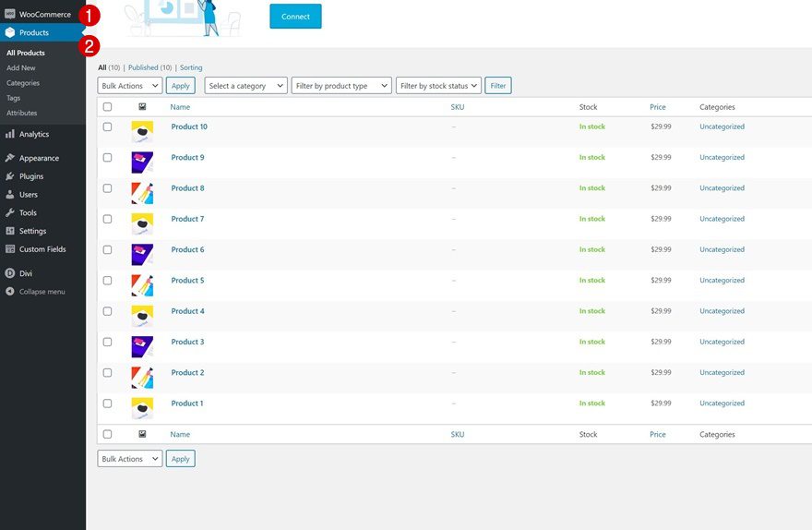Select the Product 5 checkbox
The image size is (812, 530).
[x=107, y=281]
